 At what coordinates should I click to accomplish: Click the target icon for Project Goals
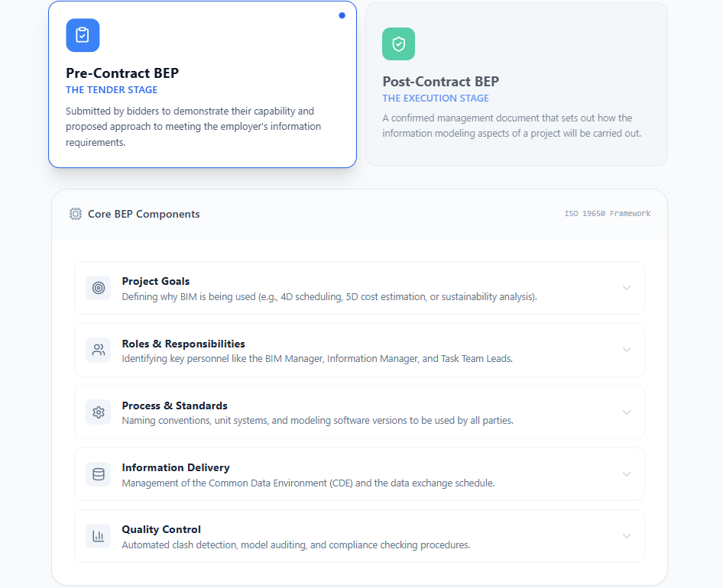(99, 288)
